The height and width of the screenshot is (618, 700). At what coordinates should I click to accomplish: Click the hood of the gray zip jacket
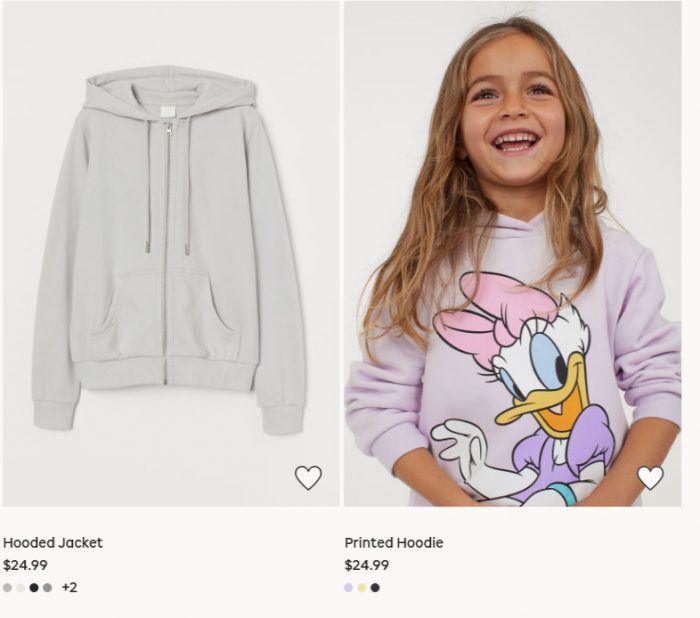point(168,95)
